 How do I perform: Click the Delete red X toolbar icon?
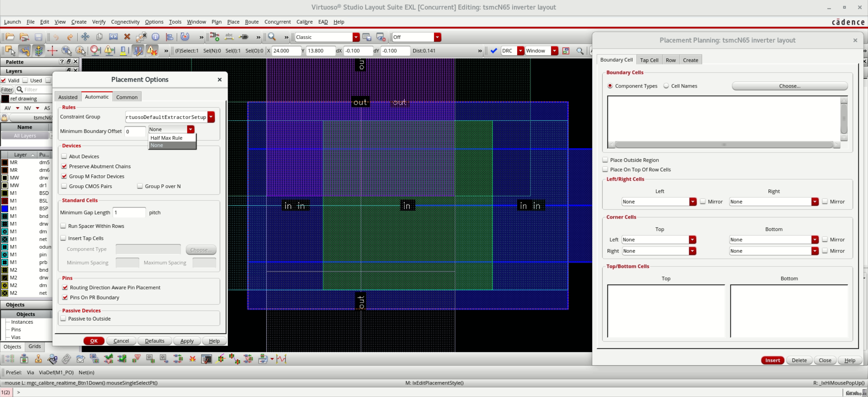(x=127, y=37)
